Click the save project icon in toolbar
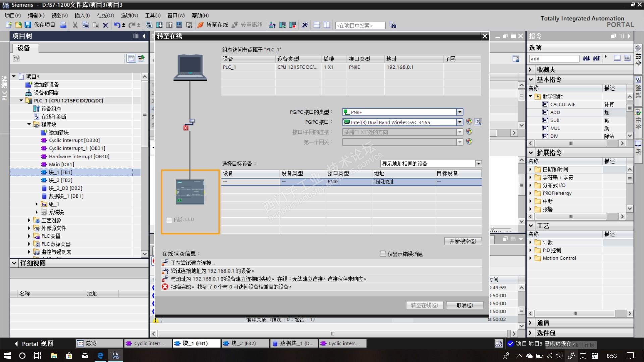The height and width of the screenshot is (362, 644). [28, 25]
